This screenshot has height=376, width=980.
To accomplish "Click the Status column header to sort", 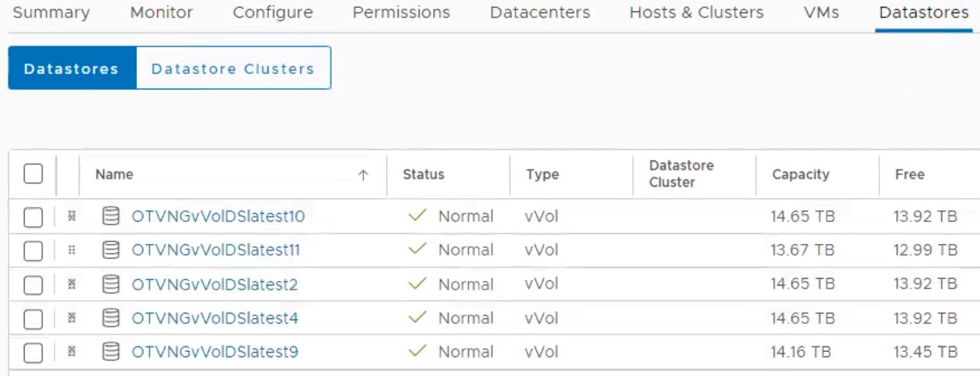I will [x=423, y=175].
